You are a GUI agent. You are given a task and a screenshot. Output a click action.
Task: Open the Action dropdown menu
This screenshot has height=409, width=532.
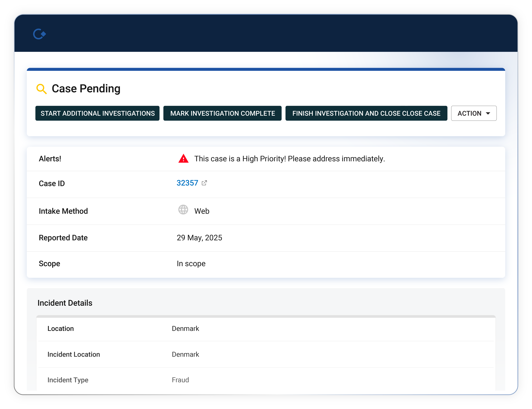[474, 113]
